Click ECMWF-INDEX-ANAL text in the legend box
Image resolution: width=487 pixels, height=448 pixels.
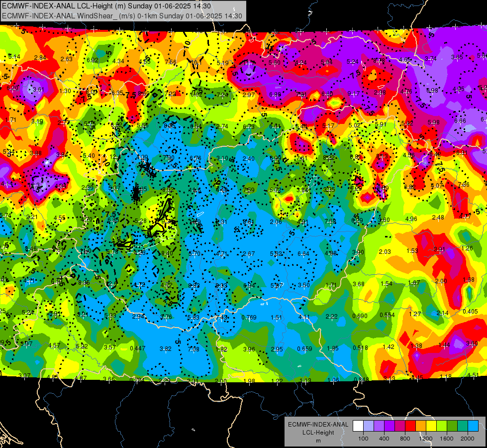[318, 425]
